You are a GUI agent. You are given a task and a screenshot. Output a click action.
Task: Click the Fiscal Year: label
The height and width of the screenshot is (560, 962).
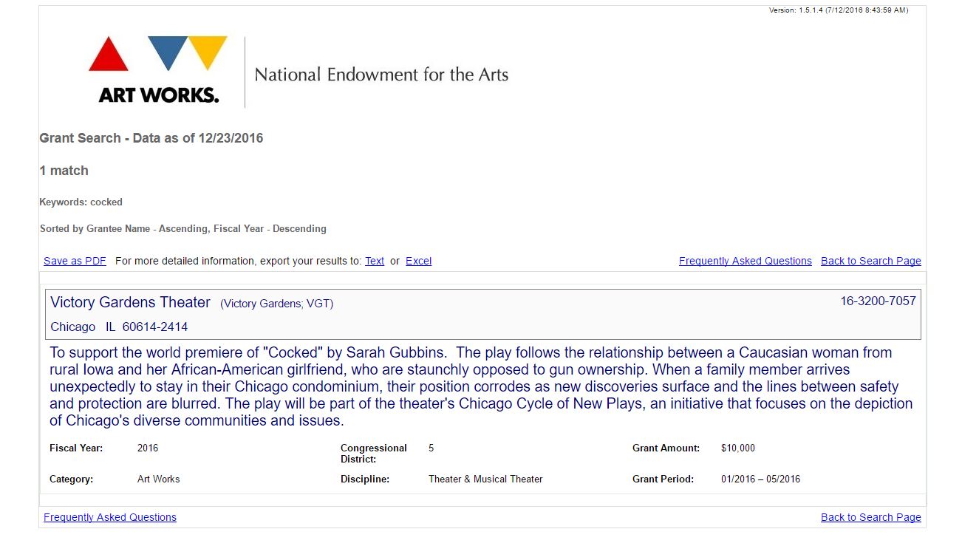(76, 448)
